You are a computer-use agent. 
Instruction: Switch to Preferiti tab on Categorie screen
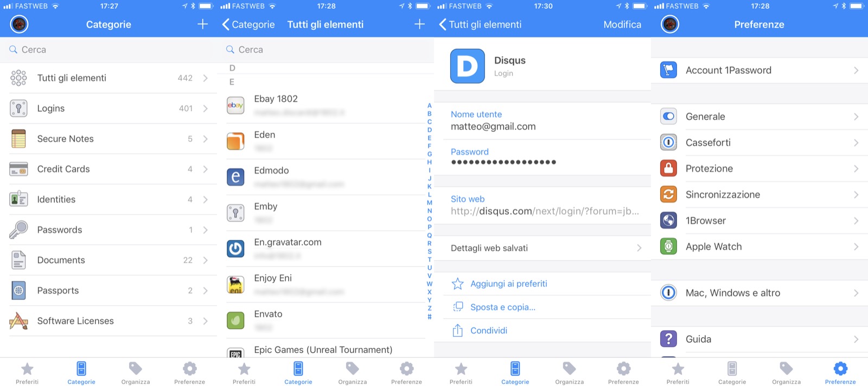(27, 373)
